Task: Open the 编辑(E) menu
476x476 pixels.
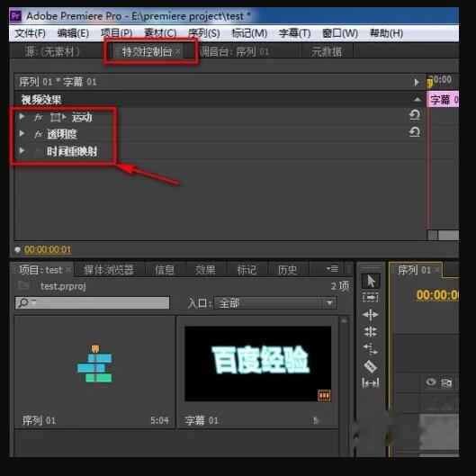Action: [x=73, y=33]
